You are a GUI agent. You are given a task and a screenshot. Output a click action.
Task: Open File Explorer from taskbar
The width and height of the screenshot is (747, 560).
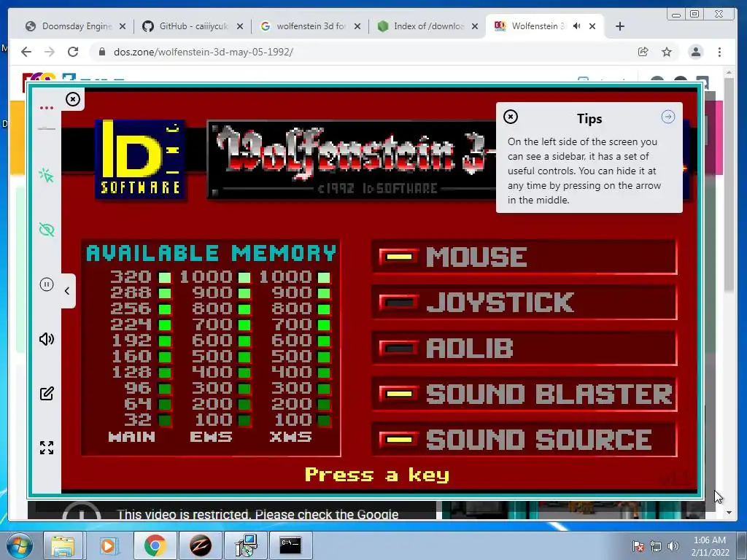(x=63, y=545)
